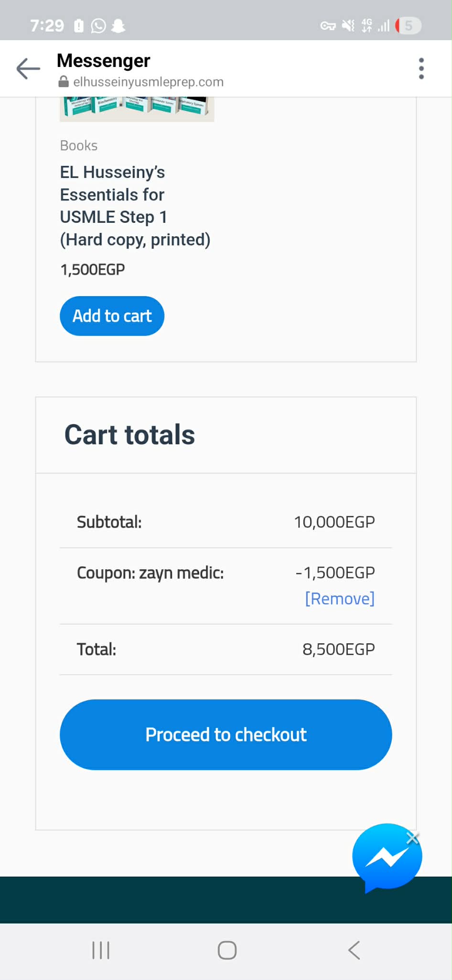This screenshot has height=980, width=452.
Task: Dismiss the Messenger chat bubble with X
Action: pyautogui.click(x=412, y=838)
